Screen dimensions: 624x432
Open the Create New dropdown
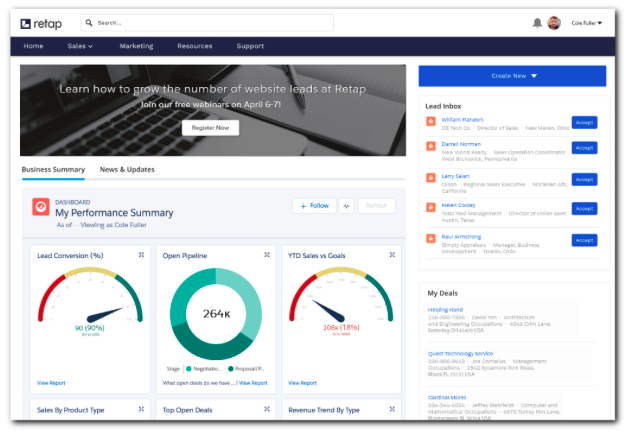512,76
